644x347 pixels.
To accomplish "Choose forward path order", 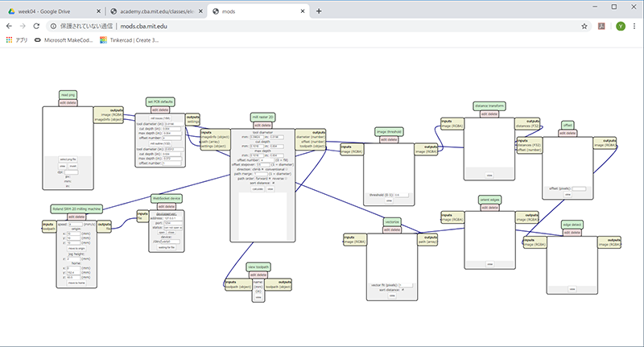I will click(270, 179).
